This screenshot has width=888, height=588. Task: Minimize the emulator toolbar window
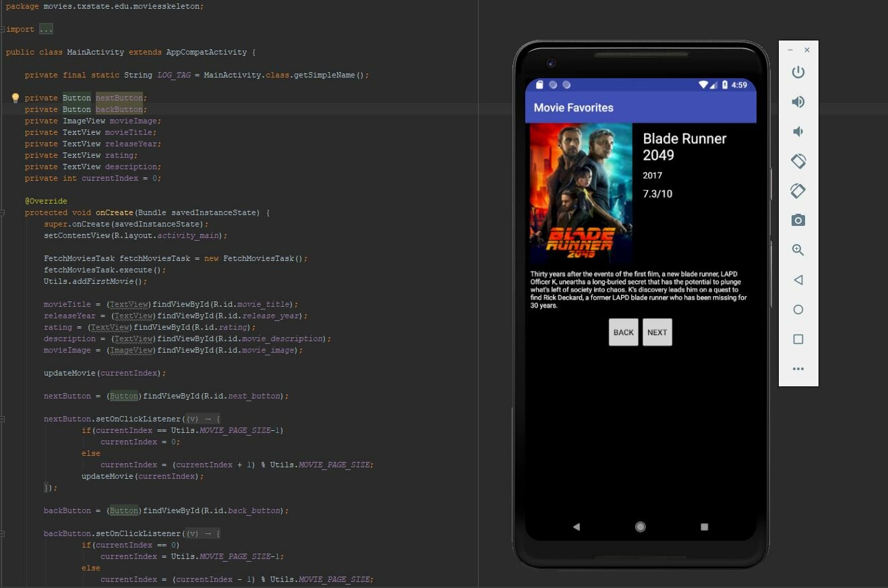click(x=790, y=50)
